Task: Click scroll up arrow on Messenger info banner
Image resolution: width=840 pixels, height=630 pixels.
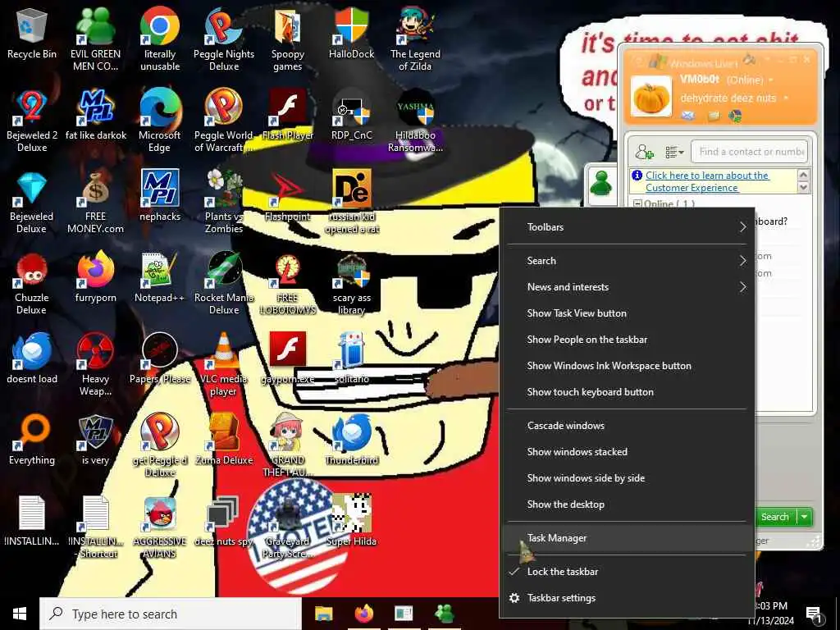Action: [803, 175]
